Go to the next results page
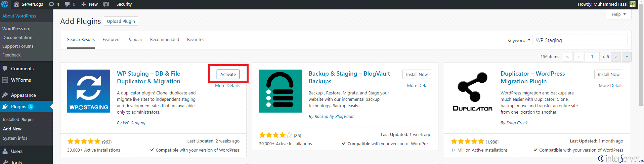 (x=615, y=56)
